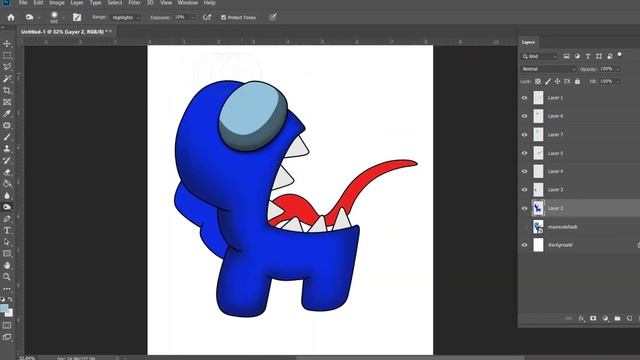Hide Layer 2 using its eye icon

(524, 208)
